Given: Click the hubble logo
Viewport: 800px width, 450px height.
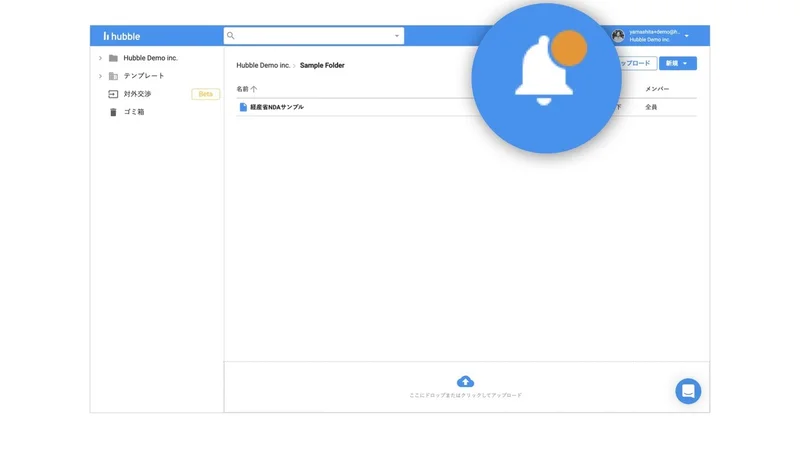Looking at the screenshot, I should [121, 36].
